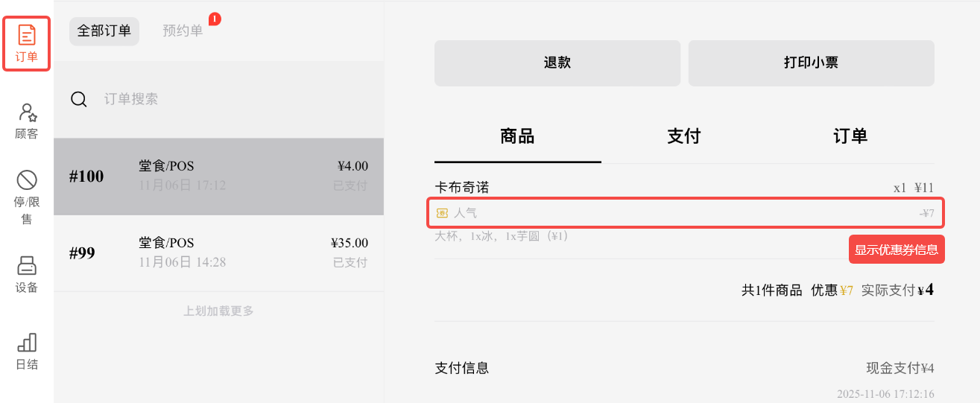Click the 人气 coupon discount row

pyautogui.click(x=686, y=213)
